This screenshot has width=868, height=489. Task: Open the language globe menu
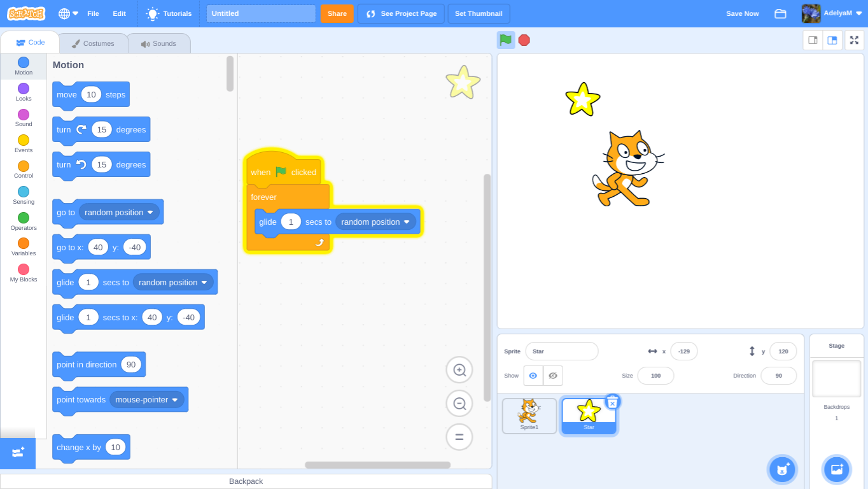68,13
